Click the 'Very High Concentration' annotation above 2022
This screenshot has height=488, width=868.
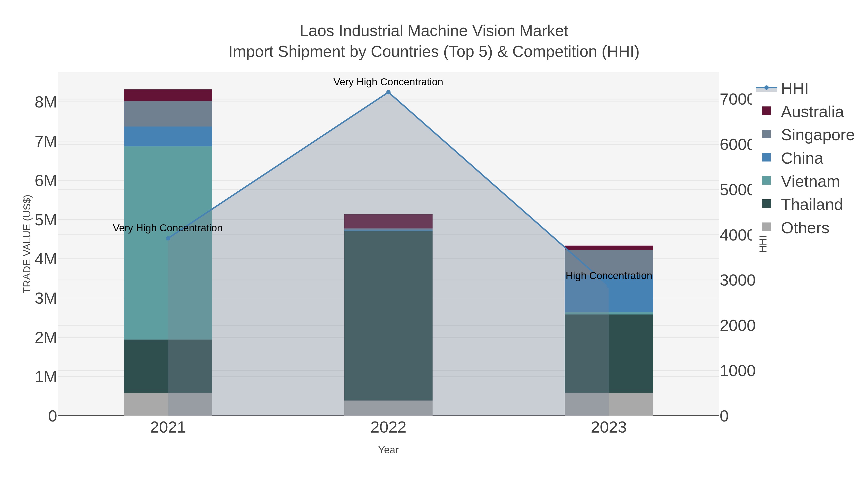[388, 82]
